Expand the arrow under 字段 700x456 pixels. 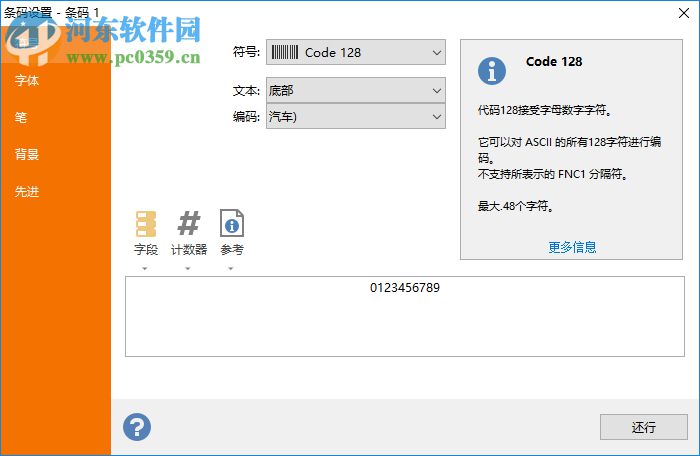[x=145, y=269]
